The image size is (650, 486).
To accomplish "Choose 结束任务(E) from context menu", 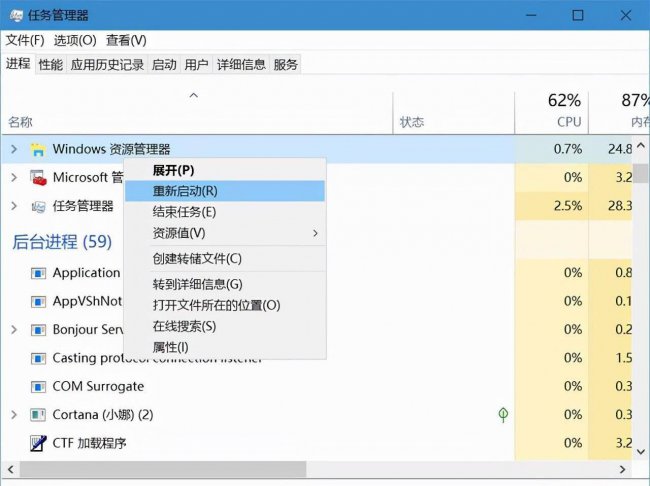I will pyautogui.click(x=225, y=212).
